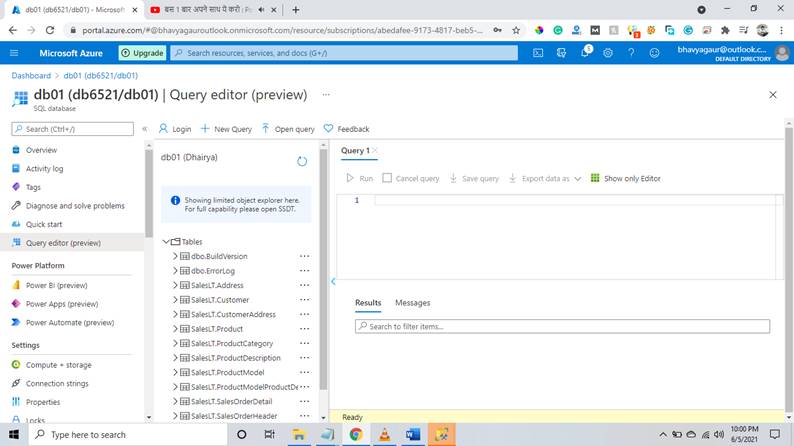Screen dimensions: 794x446
Task: Open the help question mark icon
Action: [631, 53]
